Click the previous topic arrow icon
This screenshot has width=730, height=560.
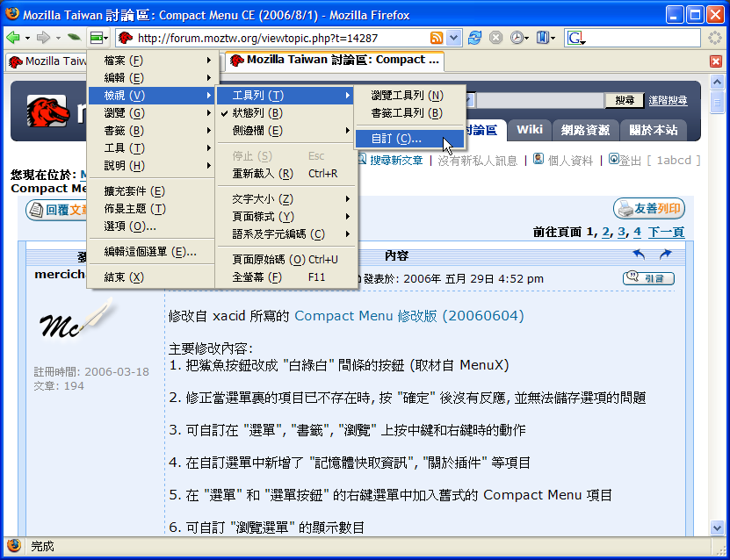pyautogui.click(x=640, y=255)
